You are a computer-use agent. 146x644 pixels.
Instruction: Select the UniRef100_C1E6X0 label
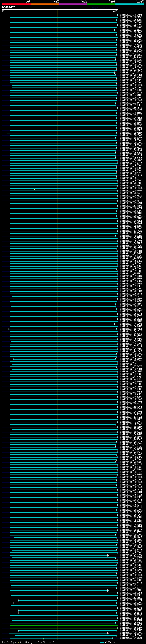[x=131, y=30]
